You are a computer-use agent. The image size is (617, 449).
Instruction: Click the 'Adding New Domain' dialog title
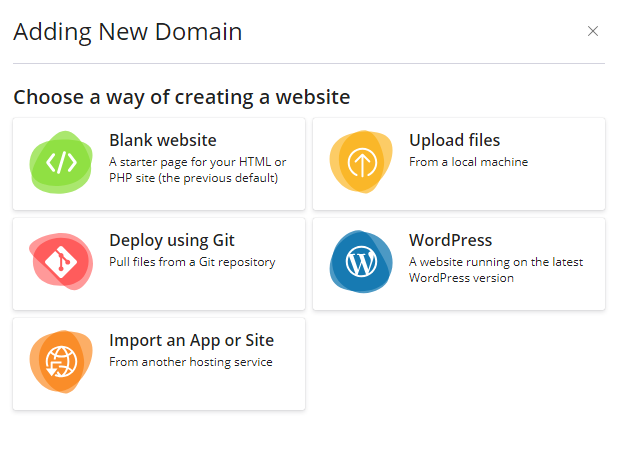[127, 32]
